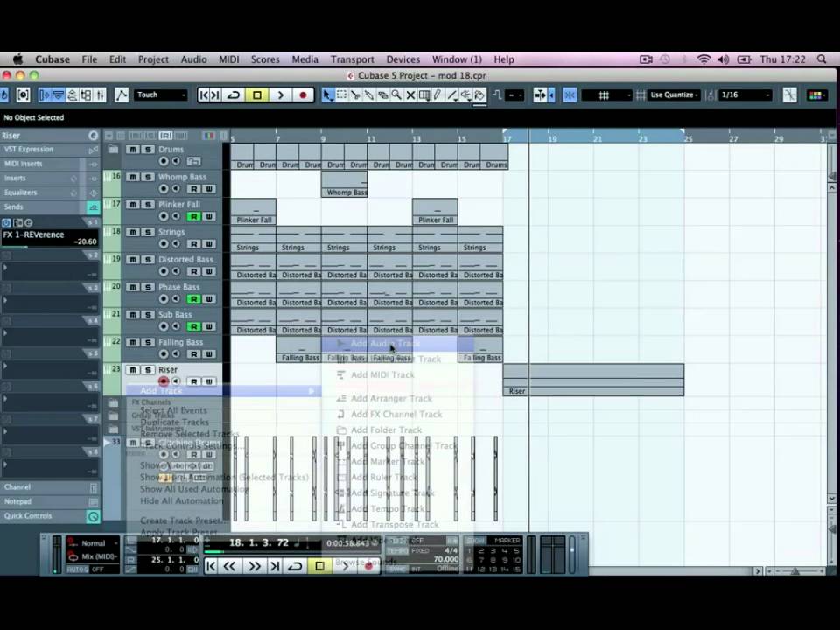This screenshot has height=630, width=840.
Task: Toggle Show Inspector in toolbar
Action: (45, 95)
